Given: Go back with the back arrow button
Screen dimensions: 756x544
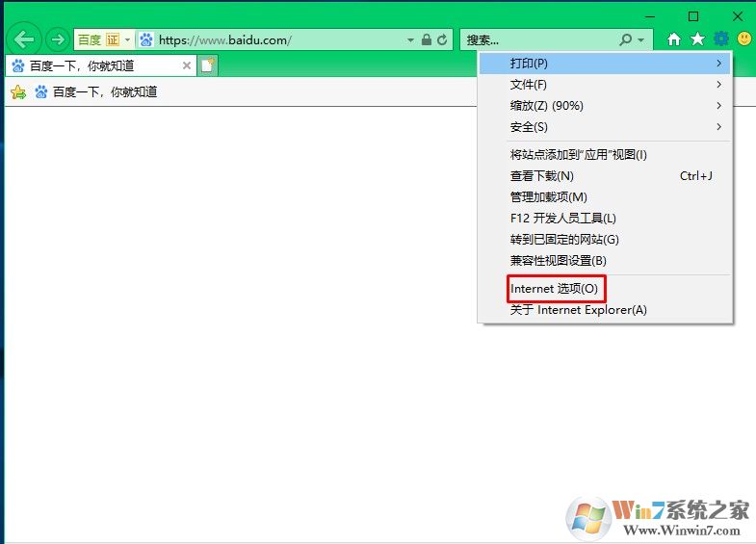Looking at the screenshot, I should (24, 39).
